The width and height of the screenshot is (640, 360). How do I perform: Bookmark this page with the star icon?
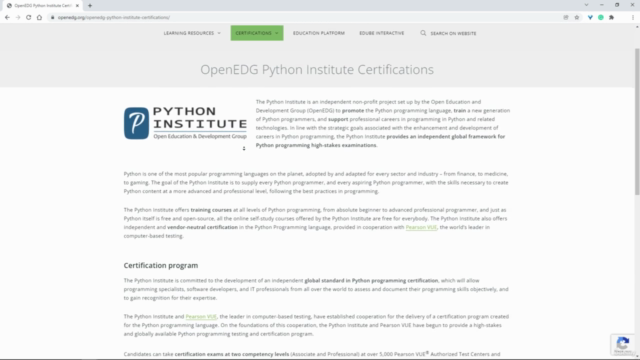[x=577, y=18]
